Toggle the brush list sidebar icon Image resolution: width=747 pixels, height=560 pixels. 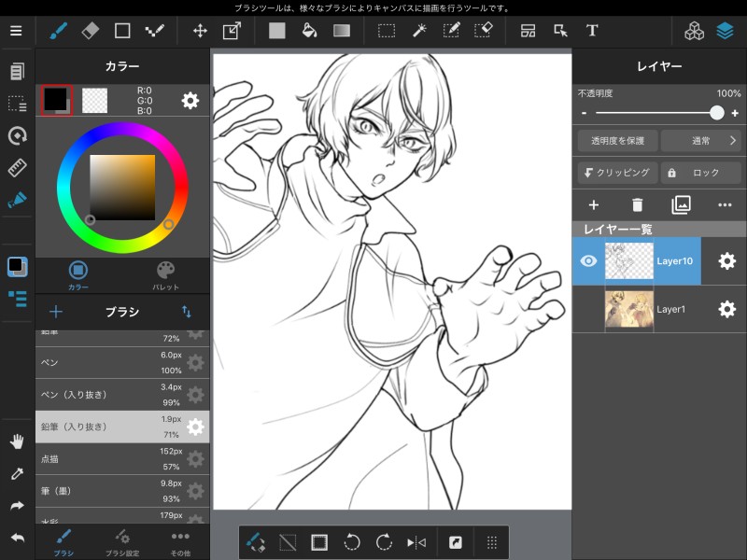tap(17, 299)
